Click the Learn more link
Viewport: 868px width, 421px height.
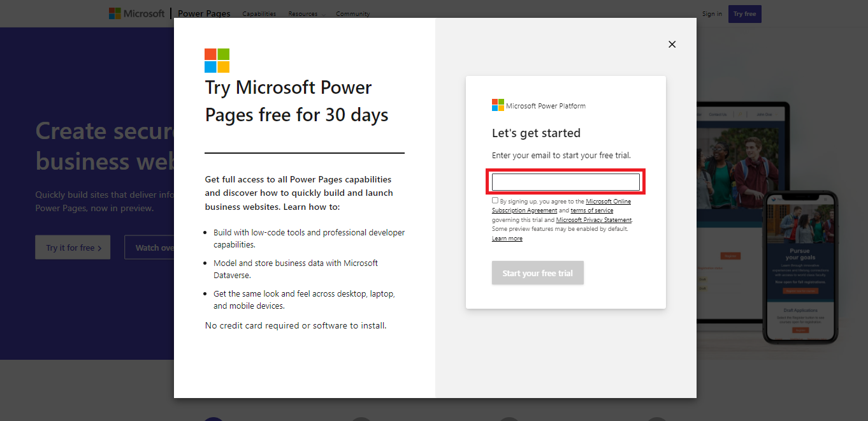click(x=507, y=239)
